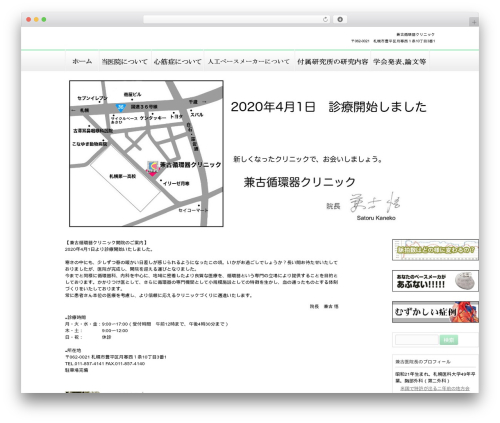500x423 pixels.
Task: Open 付属研究所の研究内容 menu item
Action: [x=332, y=62]
